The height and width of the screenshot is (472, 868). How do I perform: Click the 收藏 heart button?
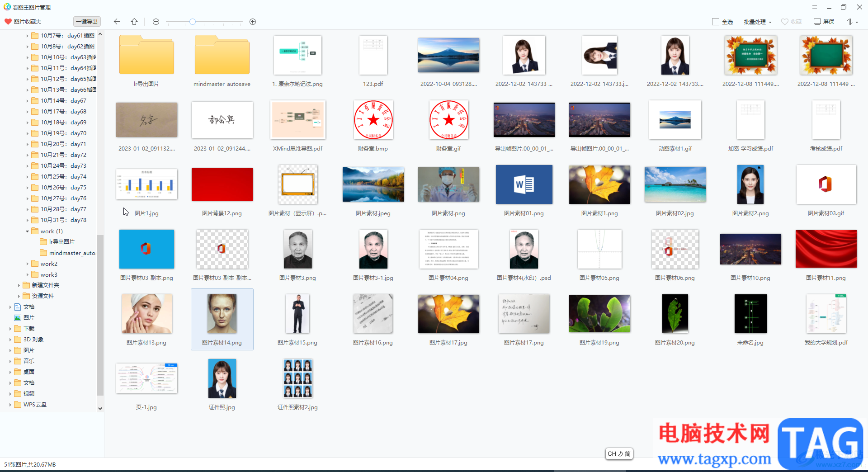point(791,22)
